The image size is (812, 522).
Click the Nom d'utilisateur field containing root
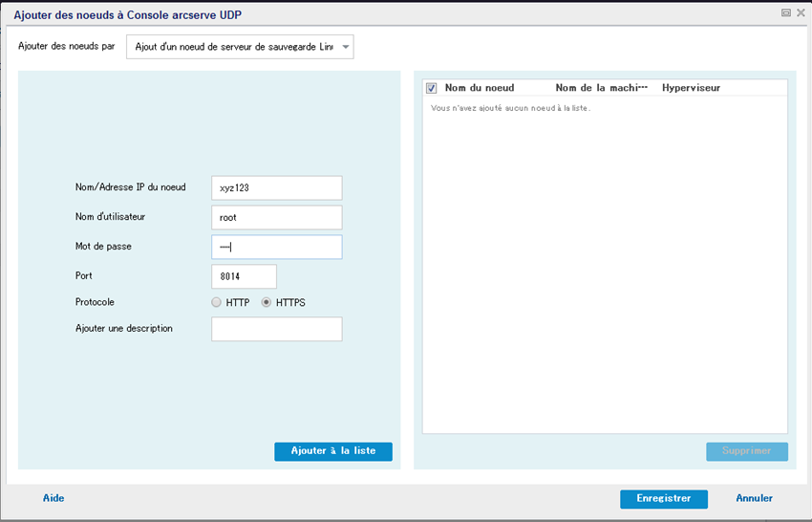pyautogui.click(x=276, y=217)
